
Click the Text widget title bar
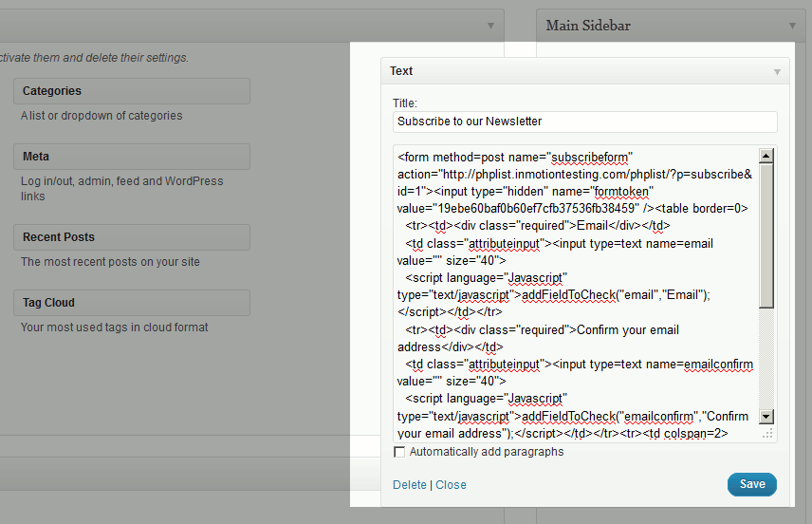[x=569, y=71]
